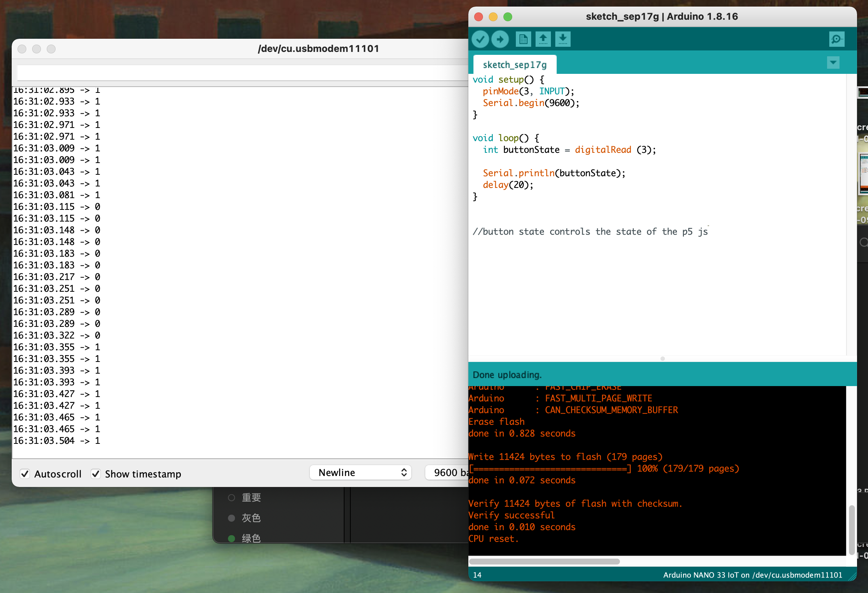
Task: Toggle the Show timestamp checkbox
Action: pyautogui.click(x=96, y=474)
